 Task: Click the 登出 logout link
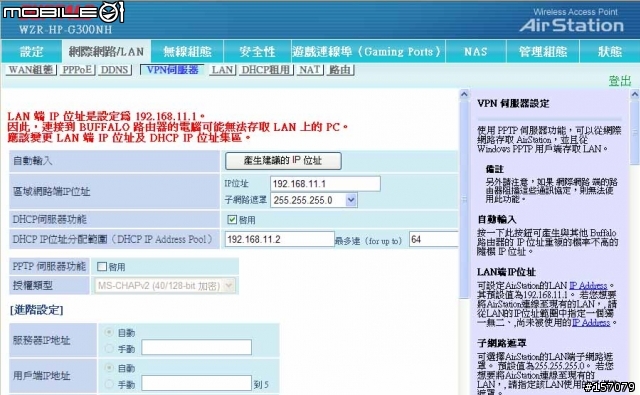pos(620,81)
